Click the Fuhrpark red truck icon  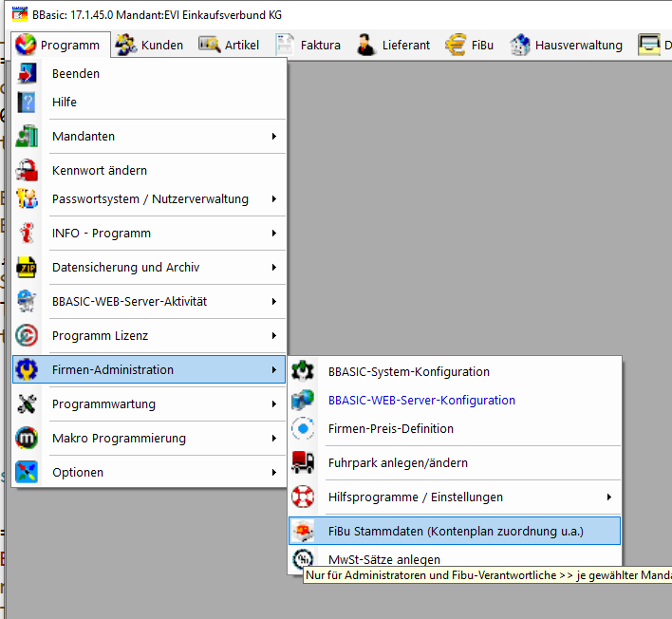point(303,462)
